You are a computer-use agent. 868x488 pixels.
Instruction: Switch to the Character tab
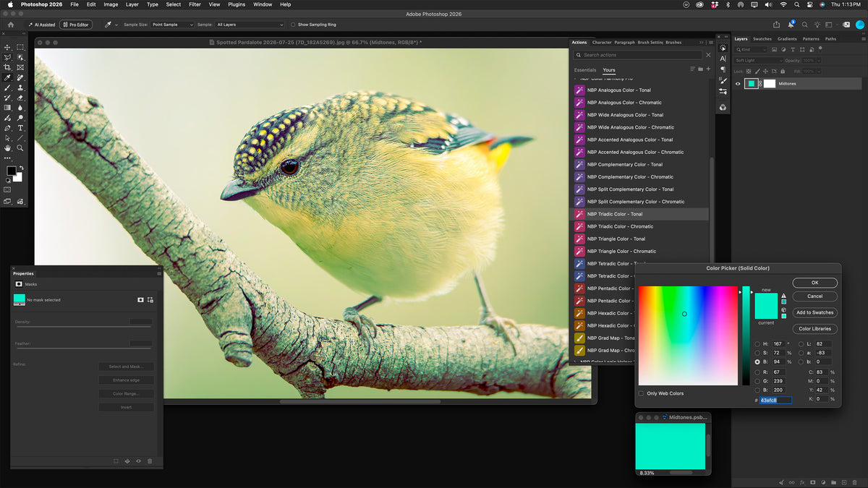pos(602,43)
